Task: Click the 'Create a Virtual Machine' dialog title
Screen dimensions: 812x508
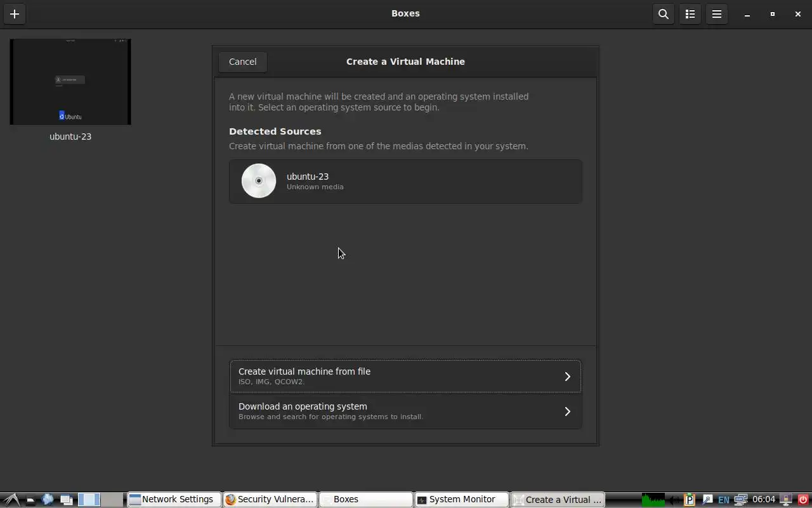Action: tap(405, 62)
